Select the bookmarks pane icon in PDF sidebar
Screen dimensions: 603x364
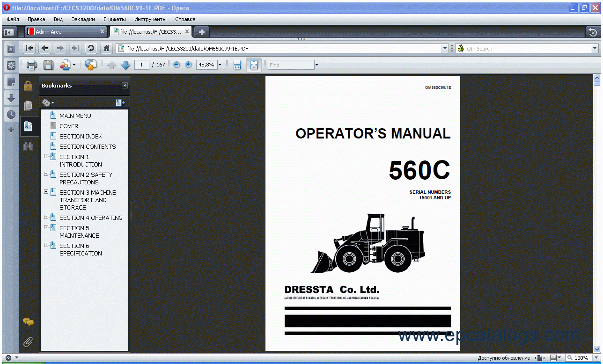point(28,125)
